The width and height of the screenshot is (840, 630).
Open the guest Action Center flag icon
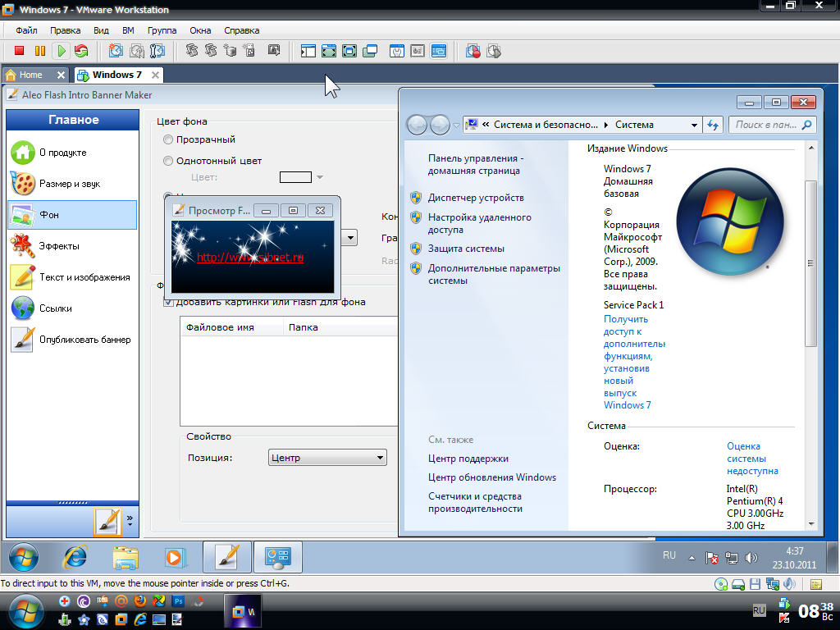click(x=711, y=558)
